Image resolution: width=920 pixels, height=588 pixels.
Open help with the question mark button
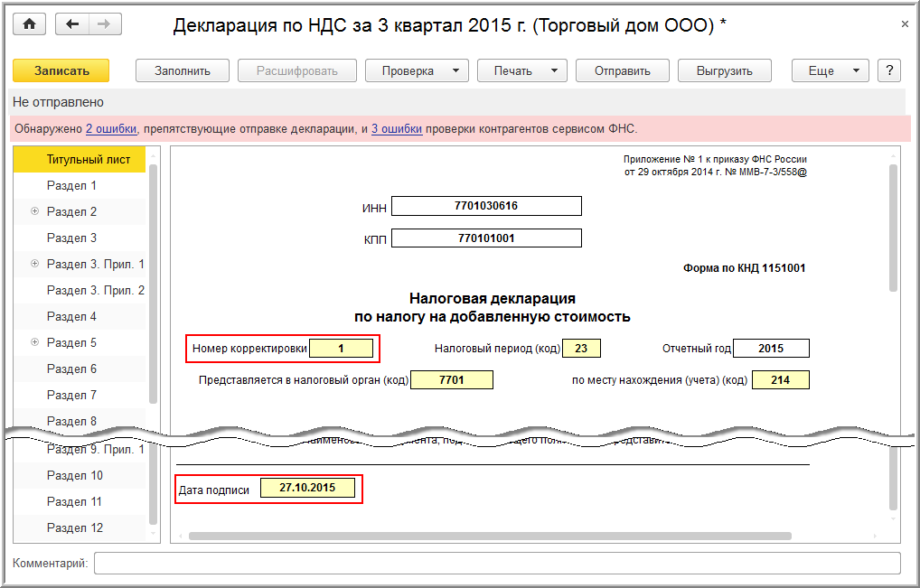coord(889,71)
